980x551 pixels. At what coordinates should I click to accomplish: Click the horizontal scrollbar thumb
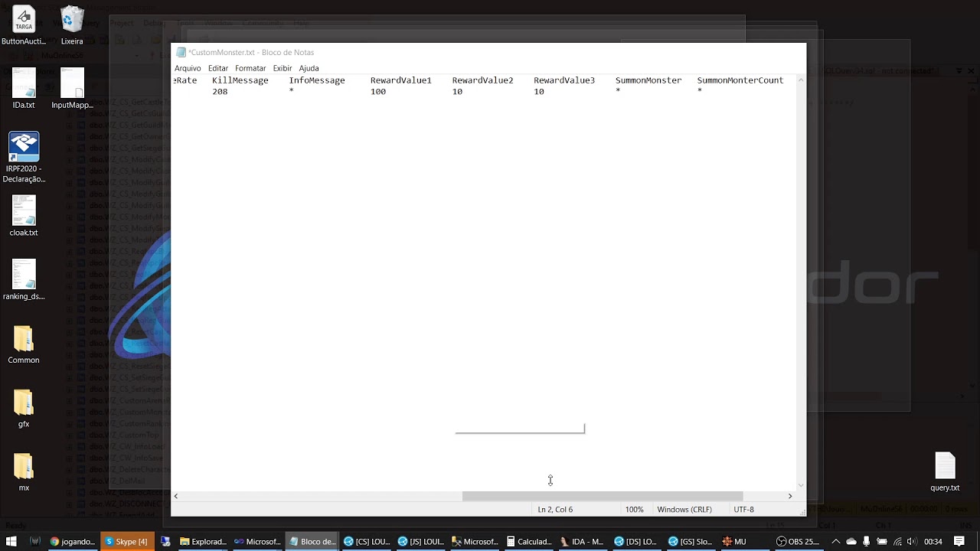click(x=603, y=496)
